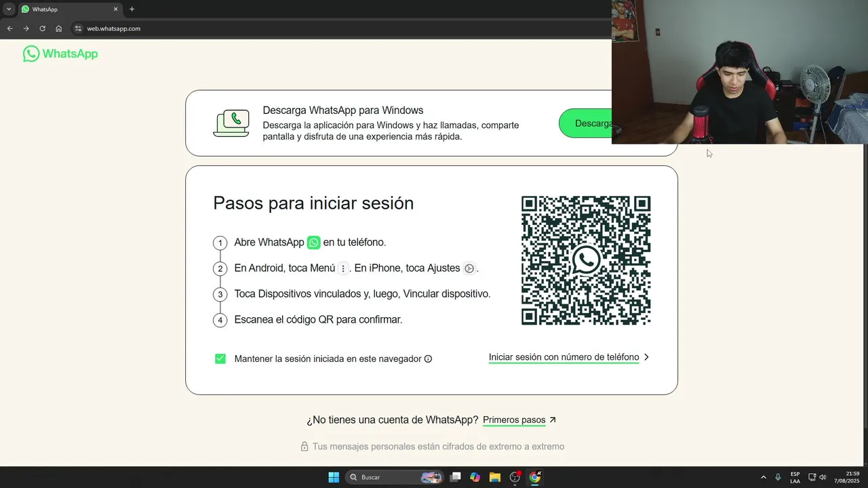
Task: Click the browser back arrow
Action: [x=9, y=28]
